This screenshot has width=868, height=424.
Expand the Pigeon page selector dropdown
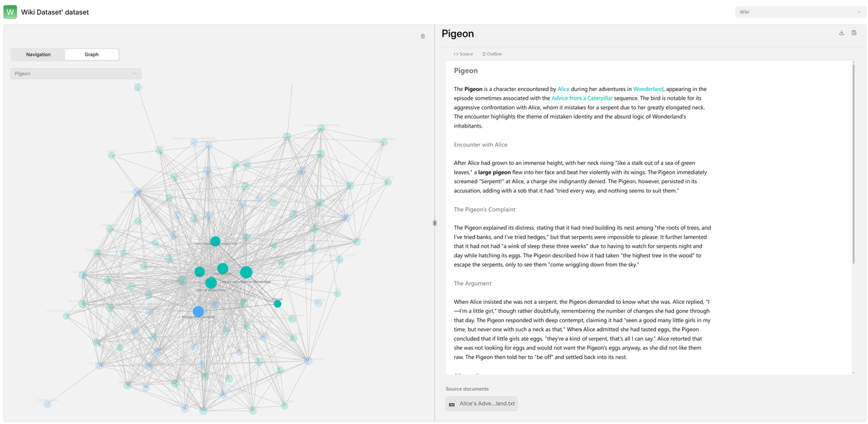pyautogui.click(x=76, y=73)
